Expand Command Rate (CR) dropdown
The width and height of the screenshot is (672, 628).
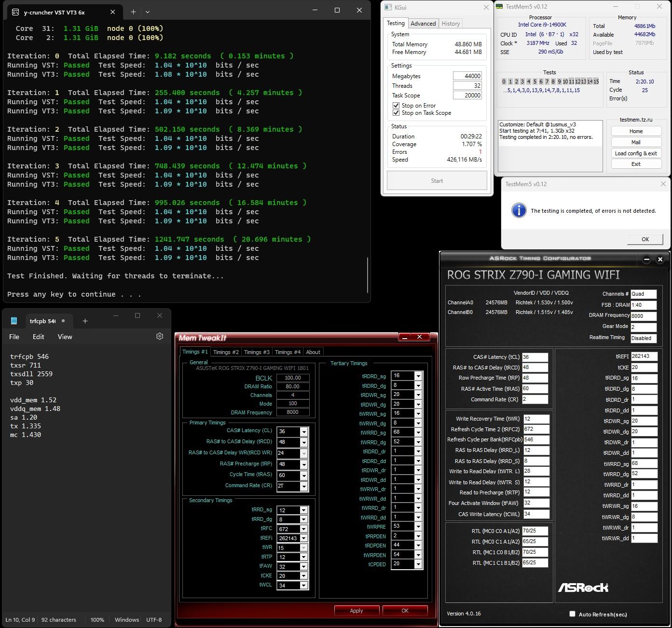coord(304,486)
